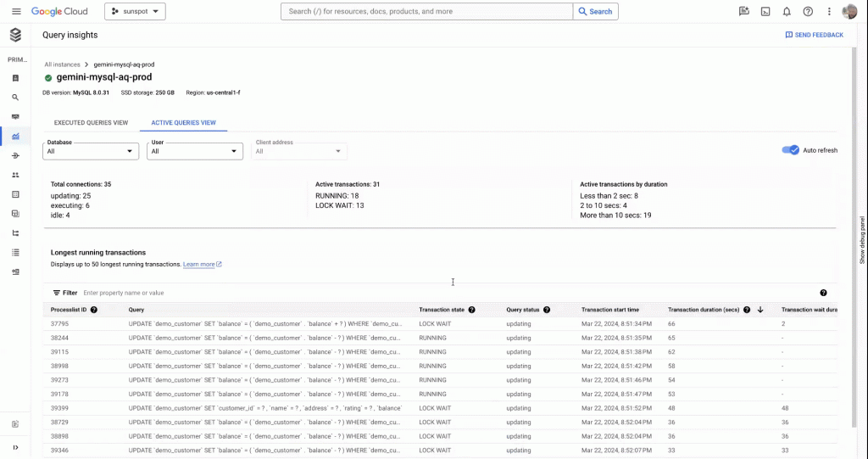
Task: Open the three-dot settings menu
Action: [829, 11]
